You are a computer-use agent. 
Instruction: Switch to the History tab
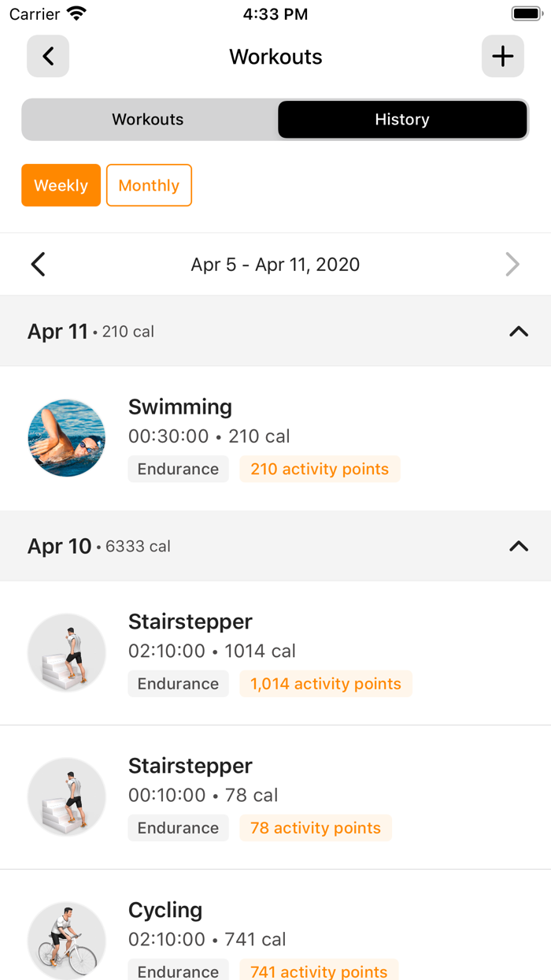401,119
